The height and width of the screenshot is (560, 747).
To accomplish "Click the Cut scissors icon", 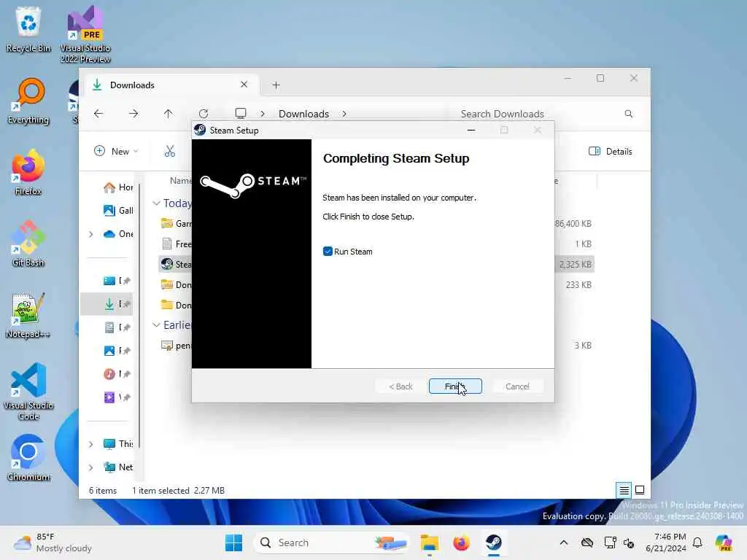I will tap(169, 152).
